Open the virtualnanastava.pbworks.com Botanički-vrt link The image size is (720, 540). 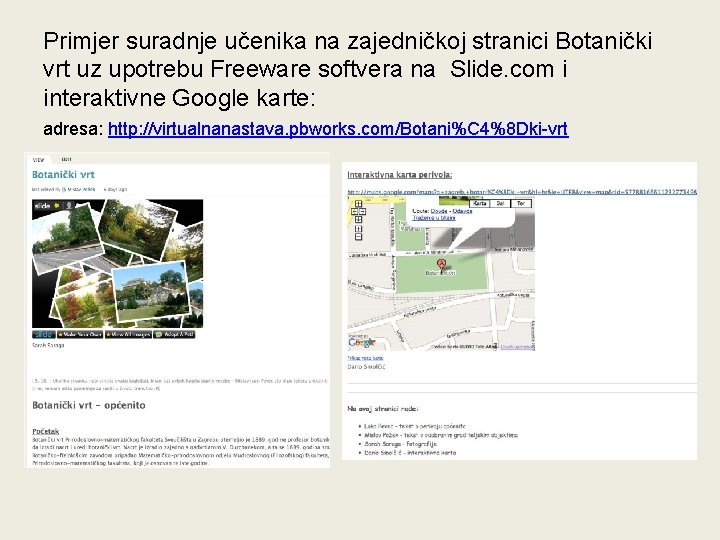[x=338, y=129]
